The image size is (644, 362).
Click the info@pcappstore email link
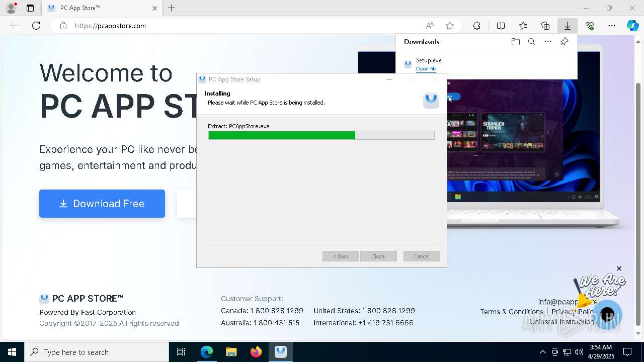pyautogui.click(x=568, y=302)
